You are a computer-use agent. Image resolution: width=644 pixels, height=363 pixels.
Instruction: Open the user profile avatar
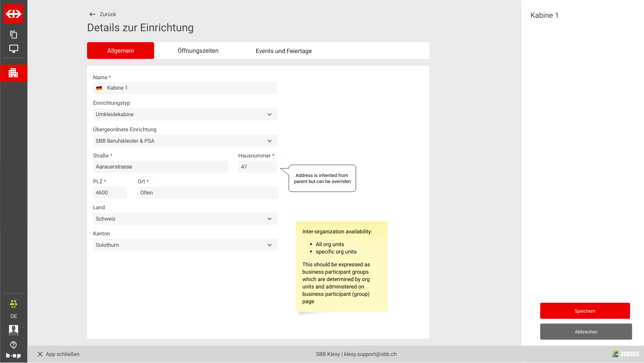pyautogui.click(x=13, y=330)
